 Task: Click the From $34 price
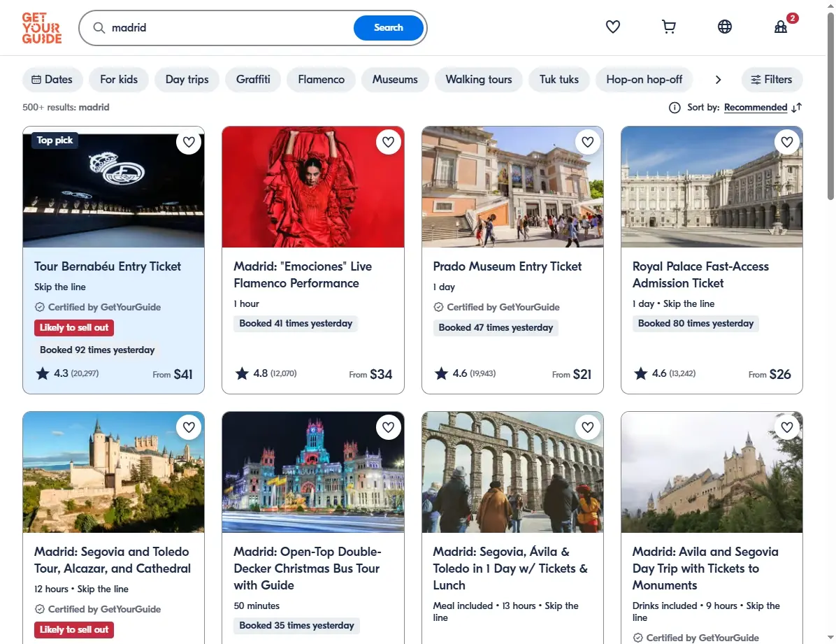(370, 375)
